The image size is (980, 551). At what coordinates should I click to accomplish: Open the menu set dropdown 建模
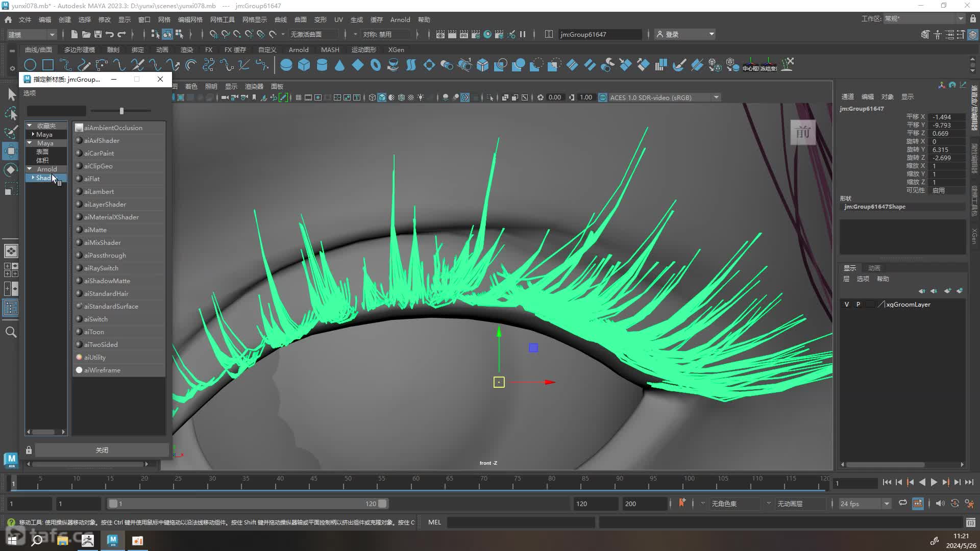coord(32,34)
